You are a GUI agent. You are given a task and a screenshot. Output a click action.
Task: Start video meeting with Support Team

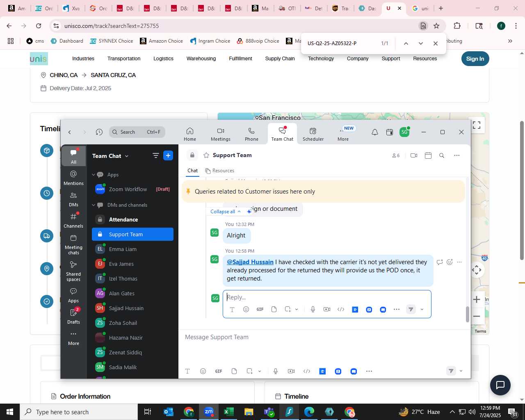pyautogui.click(x=414, y=155)
